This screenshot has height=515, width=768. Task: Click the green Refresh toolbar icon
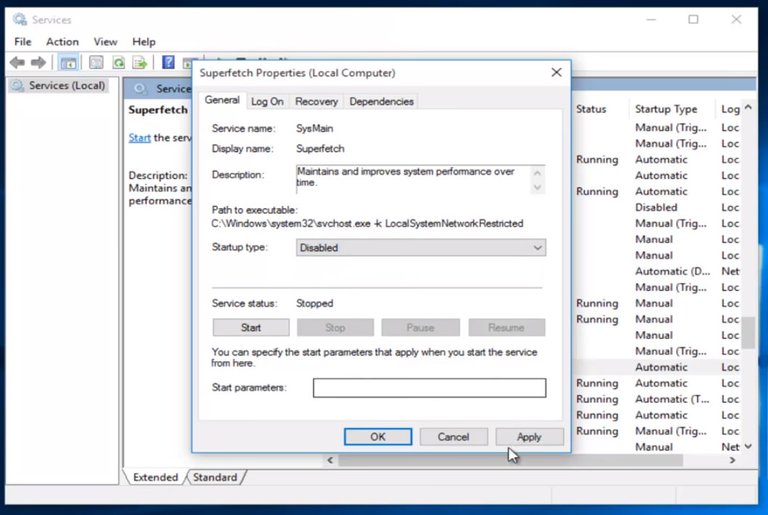click(119, 63)
